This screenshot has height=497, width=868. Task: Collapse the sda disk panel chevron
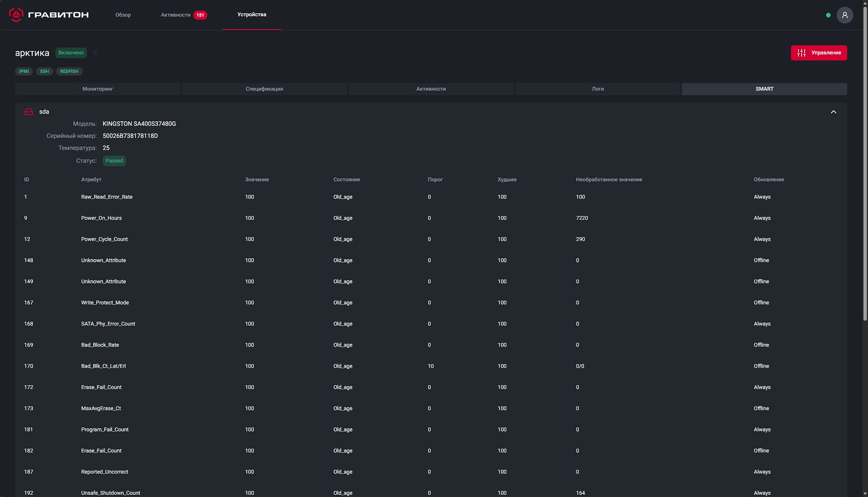tap(833, 112)
